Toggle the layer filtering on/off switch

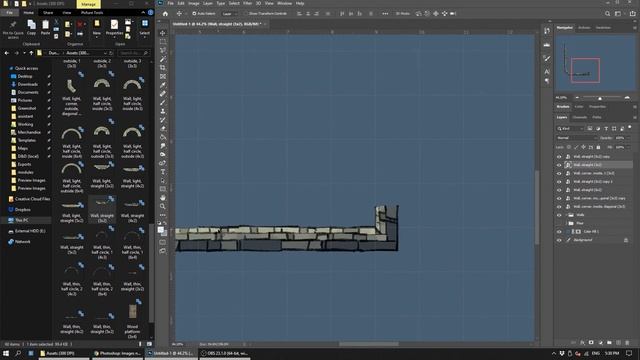630,128
